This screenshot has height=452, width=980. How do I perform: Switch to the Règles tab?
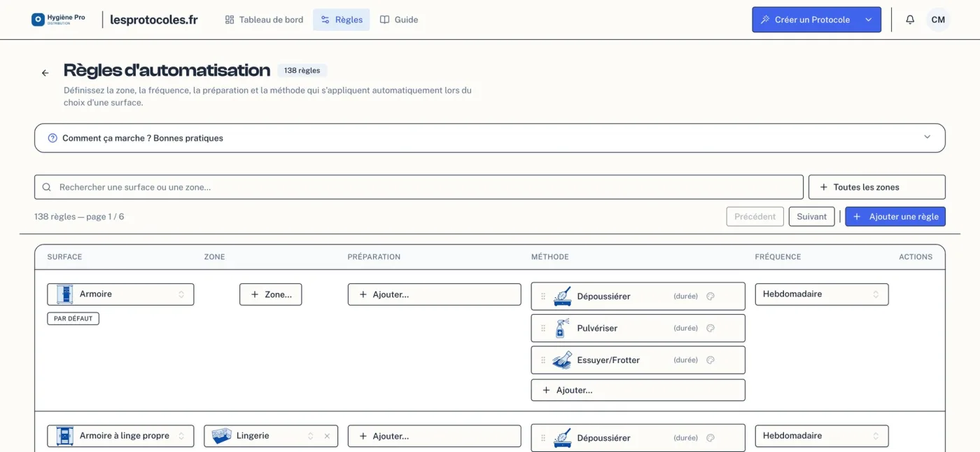pyautogui.click(x=342, y=20)
